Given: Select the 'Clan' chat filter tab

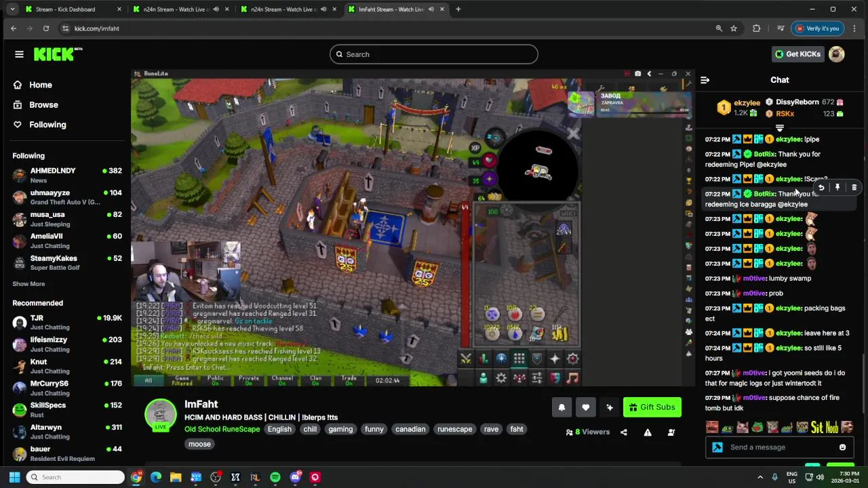Looking at the screenshot, I should click(x=316, y=380).
